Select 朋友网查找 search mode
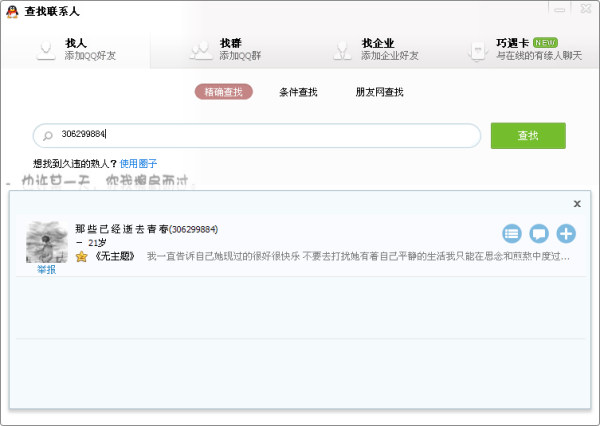600x426 pixels. (379, 92)
